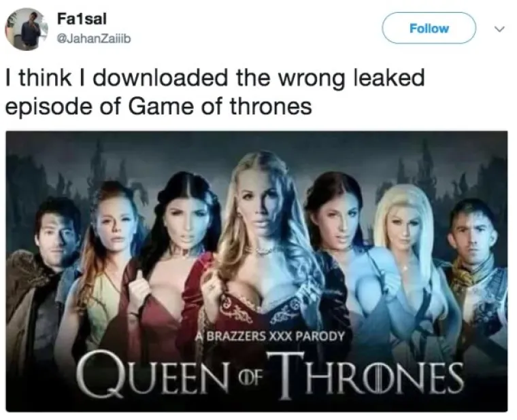Click the woman with braided golden hair

pos(261,237)
